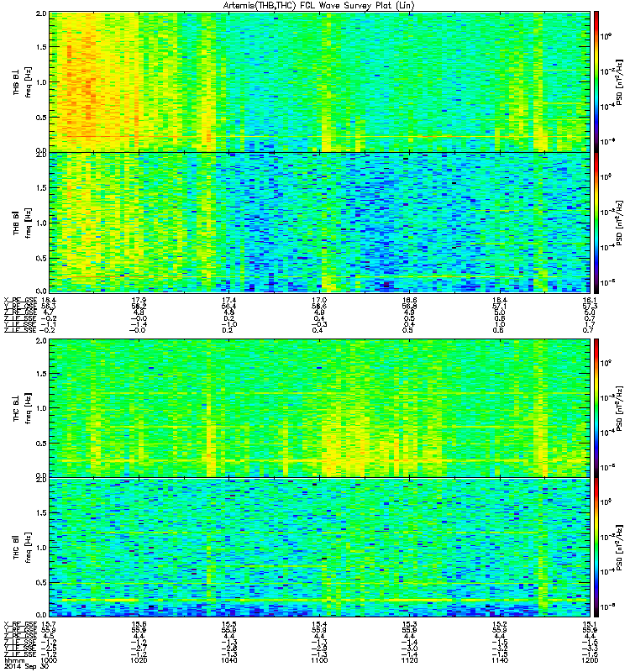Viewport: 630px width, 672px height.
Task: Click the X_RE_GSE value '15.6' under THC
Action: (x=139, y=623)
